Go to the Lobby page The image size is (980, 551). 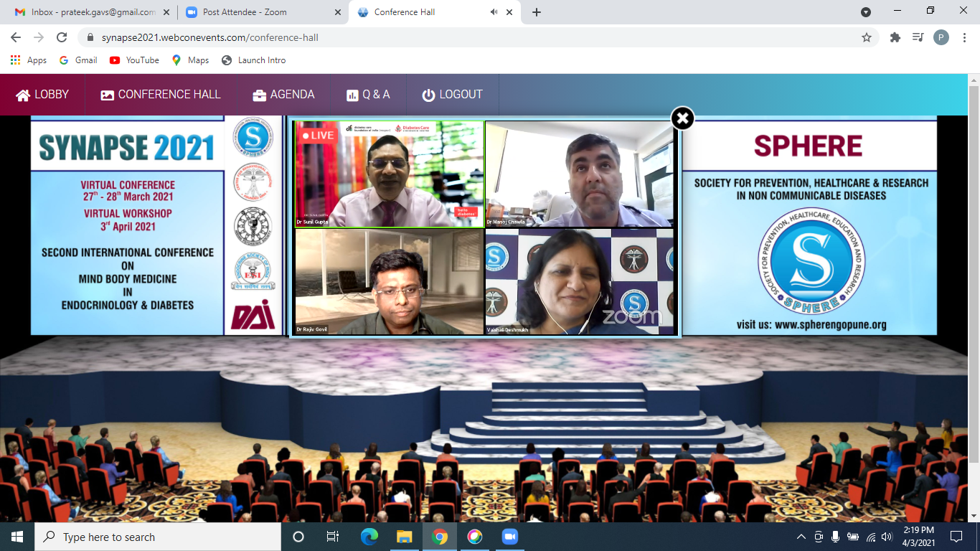point(42,95)
